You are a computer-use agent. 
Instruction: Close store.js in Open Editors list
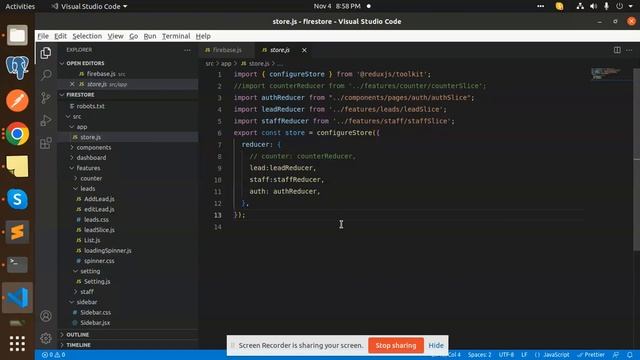(x=72, y=84)
